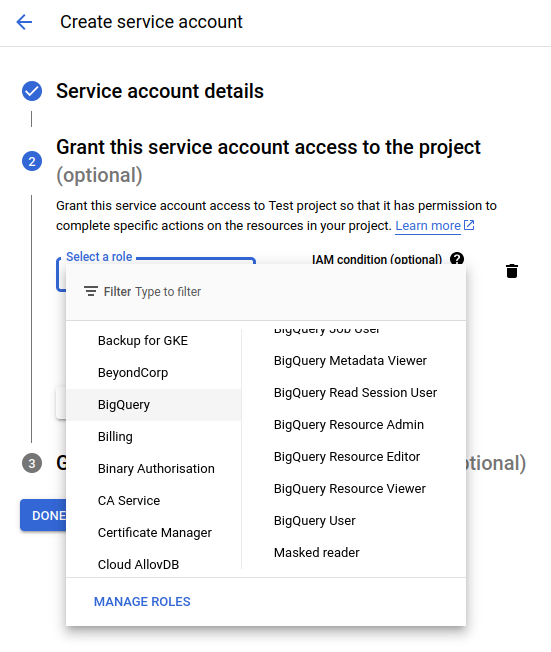Choose BigQuery Resource Editor role
Viewport: 551px width, 652px height.
[x=354, y=457]
